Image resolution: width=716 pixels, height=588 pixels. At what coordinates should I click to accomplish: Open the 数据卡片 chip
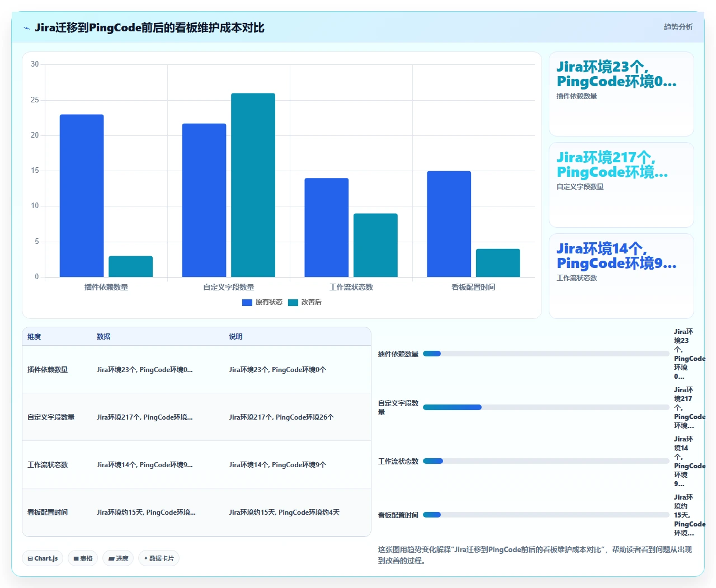tap(159, 558)
